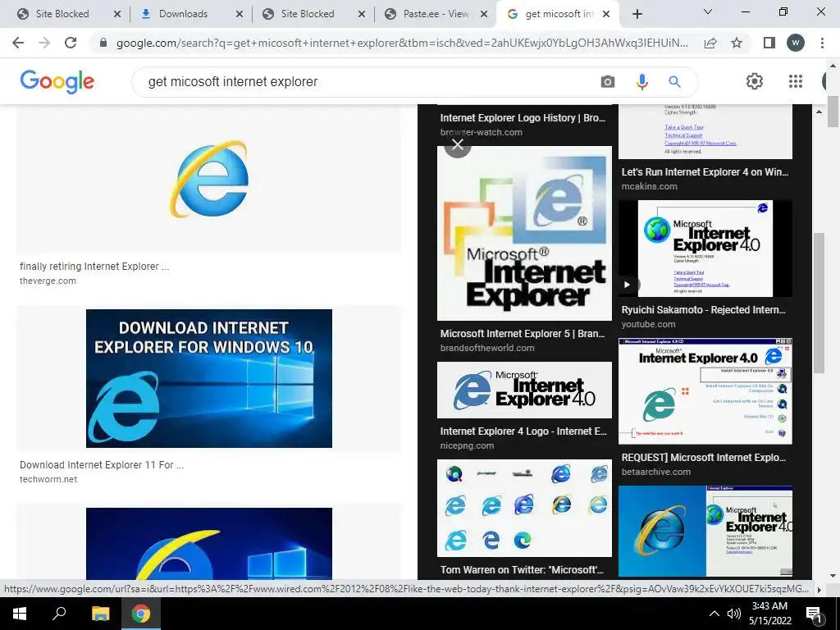Open 'Ryuichi Sakamoto - Rejected' youtube link

(x=703, y=310)
